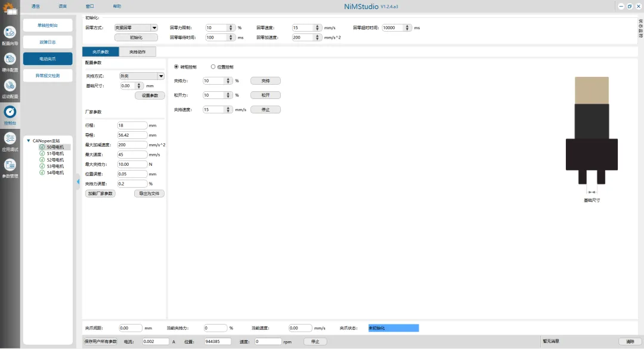The image size is (644, 349).
Task: Select 50号电机 in device tree
Action: [x=55, y=147]
